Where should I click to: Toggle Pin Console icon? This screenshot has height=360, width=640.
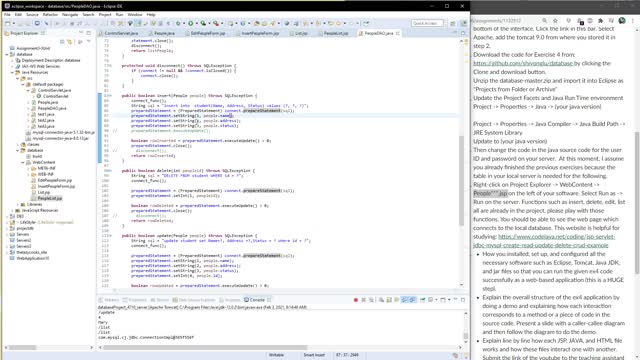tap(423, 300)
